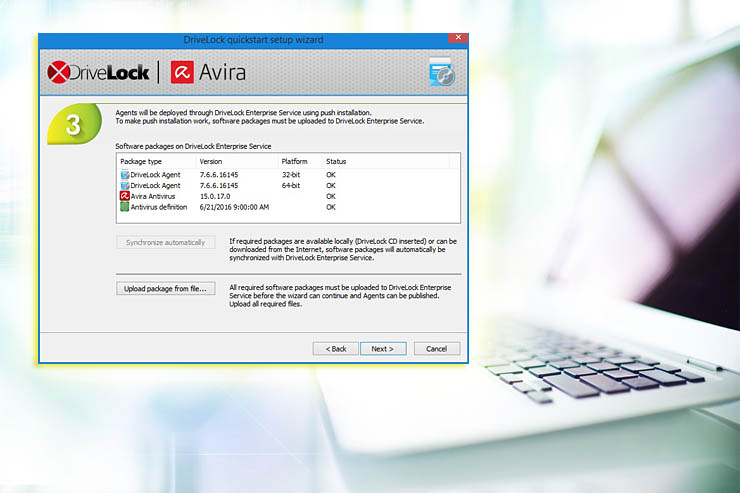The height and width of the screenshot is (493, 740).
Task: Select the 32-bit DriveLock Agent package icon
Action: coord(125,175)
